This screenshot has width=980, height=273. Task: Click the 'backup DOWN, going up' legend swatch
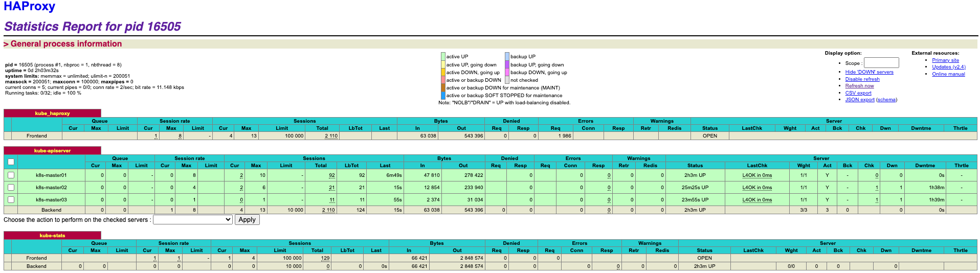[507, 72]
